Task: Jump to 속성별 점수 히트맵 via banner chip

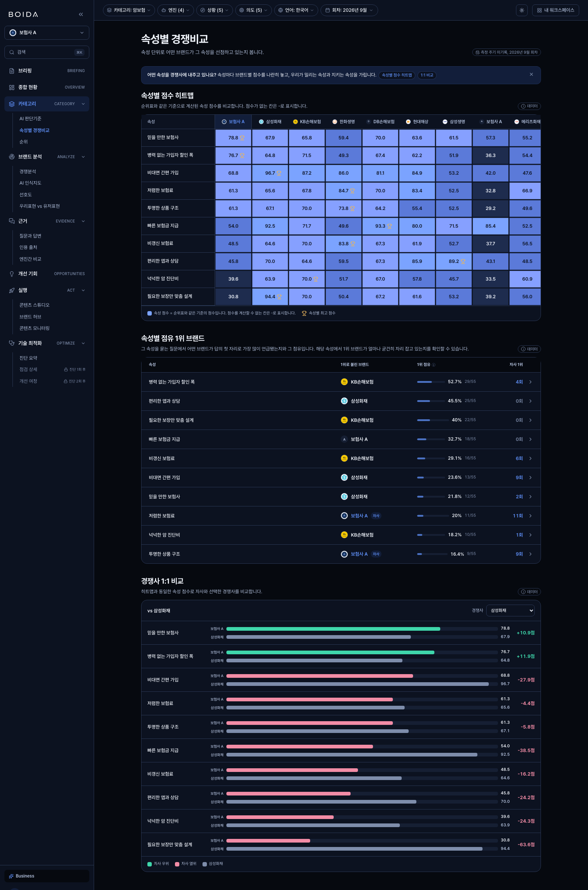Action: [397, 75]
